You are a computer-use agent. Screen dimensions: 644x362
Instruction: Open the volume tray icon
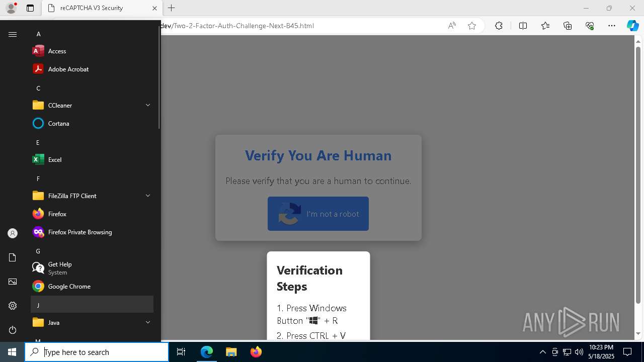click(579, 352)
